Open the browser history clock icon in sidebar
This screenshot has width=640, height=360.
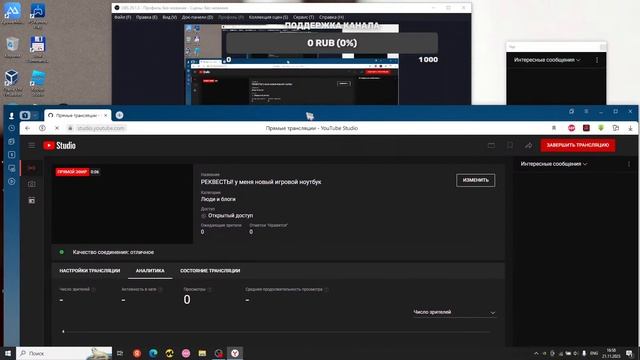click(11, 128)
